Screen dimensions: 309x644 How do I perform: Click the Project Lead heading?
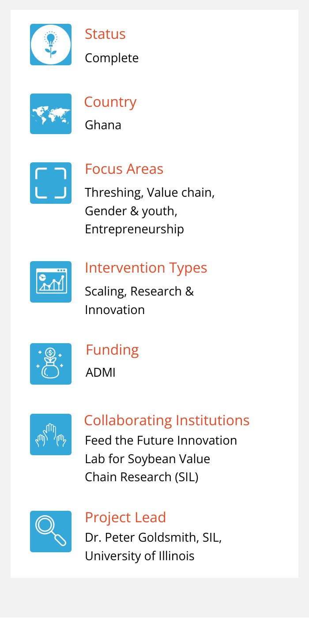pyautogui.click(x=125, y=517)
